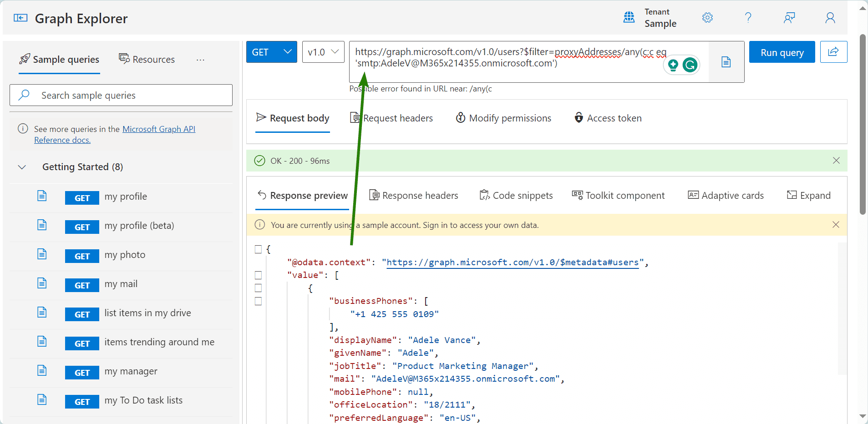The image size is (868, 424).
Task: Click the scrollbar down arrow
Action: [x=863, y=416]
